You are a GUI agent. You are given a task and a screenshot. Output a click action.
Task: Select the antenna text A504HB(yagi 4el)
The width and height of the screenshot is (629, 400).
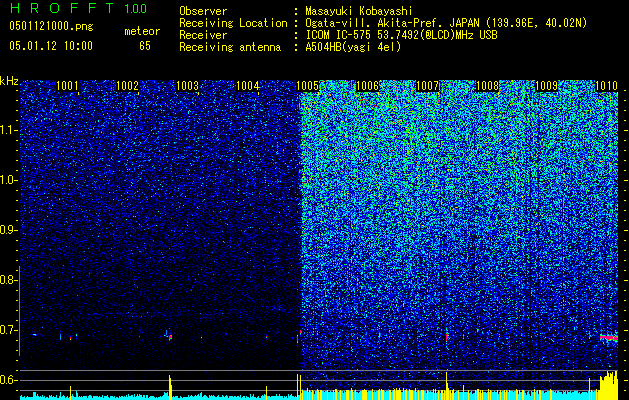click(x=353, y=47)
